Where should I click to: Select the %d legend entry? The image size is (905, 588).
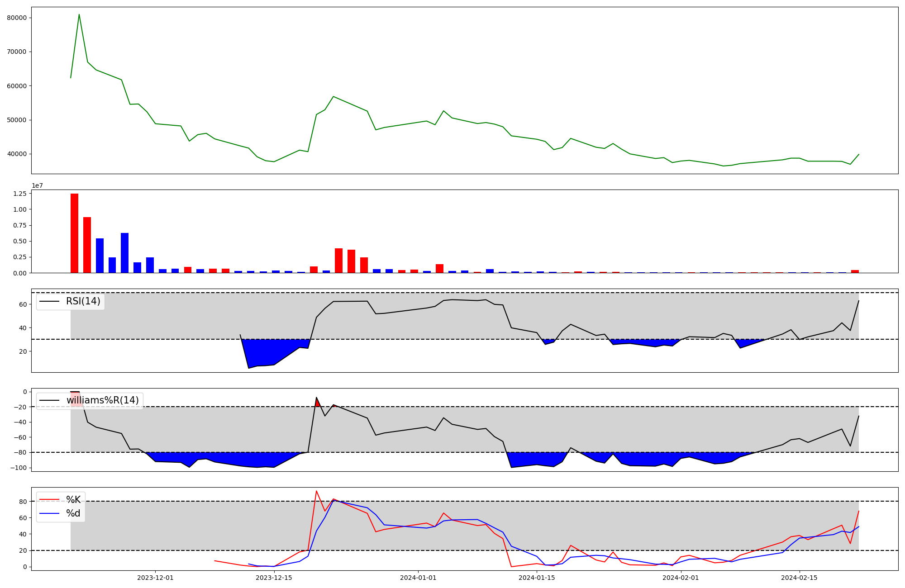[73, 513]
